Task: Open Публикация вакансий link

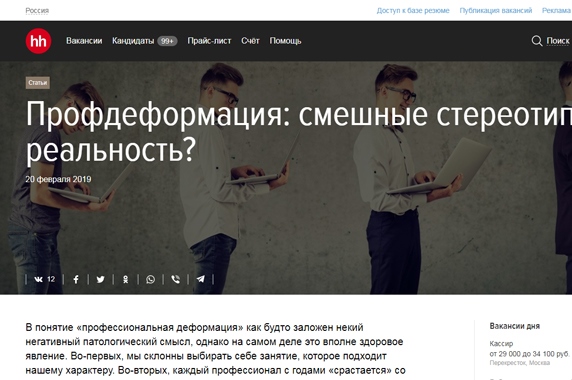Action: [x=496, y=11]
